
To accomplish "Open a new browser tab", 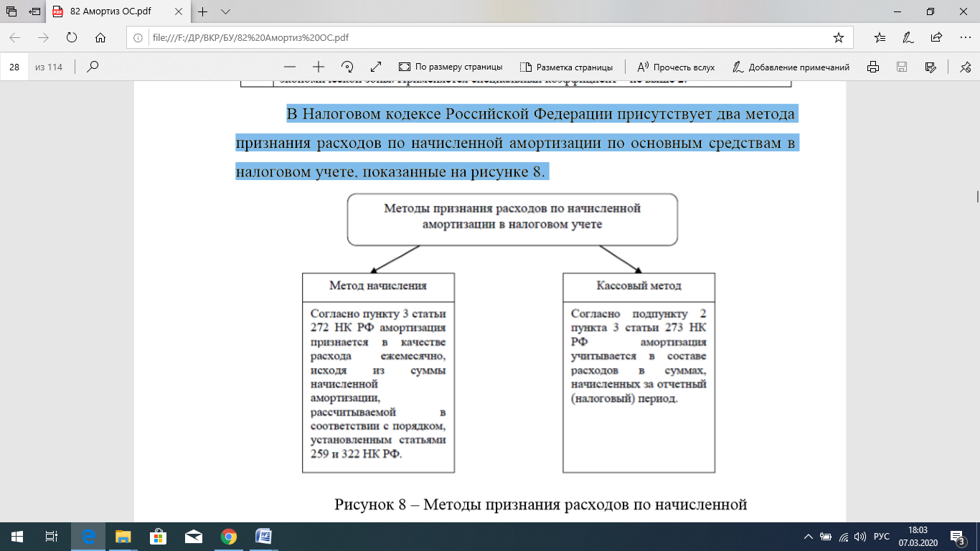I will coord(203,12).
